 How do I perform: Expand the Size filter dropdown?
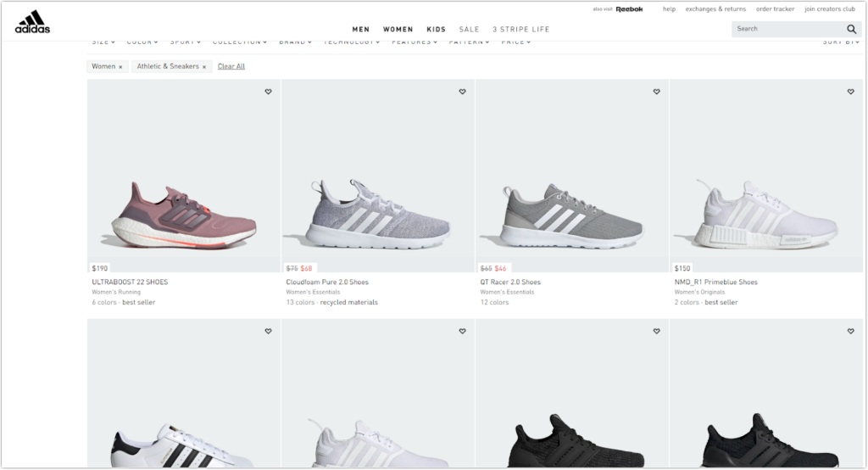coord(103,42)
